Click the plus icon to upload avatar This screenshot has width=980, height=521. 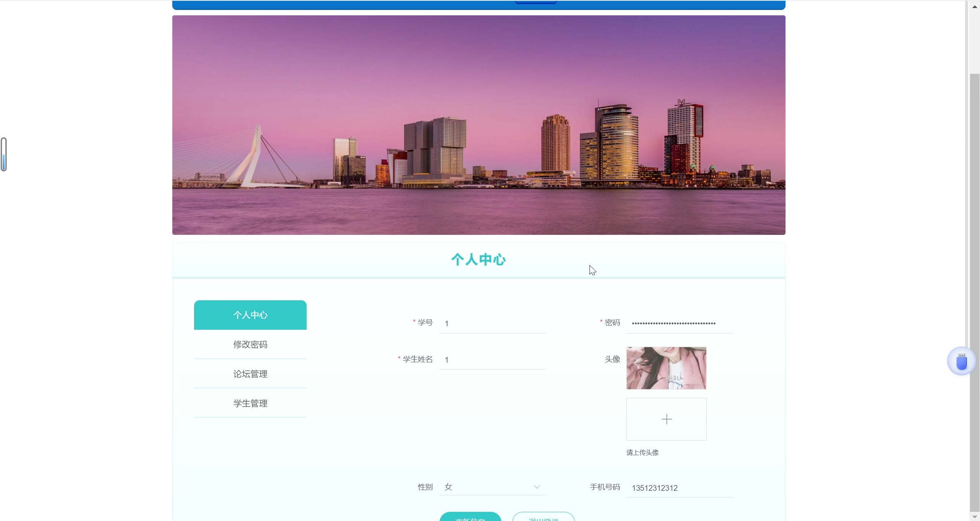pyautogui.click(x=666, y=419)
